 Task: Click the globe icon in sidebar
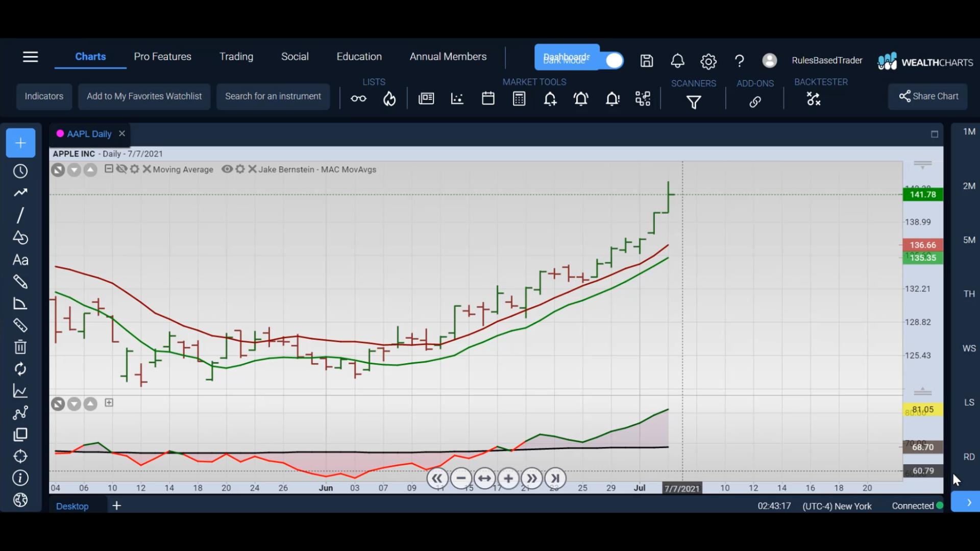click(x=20, y=500)
